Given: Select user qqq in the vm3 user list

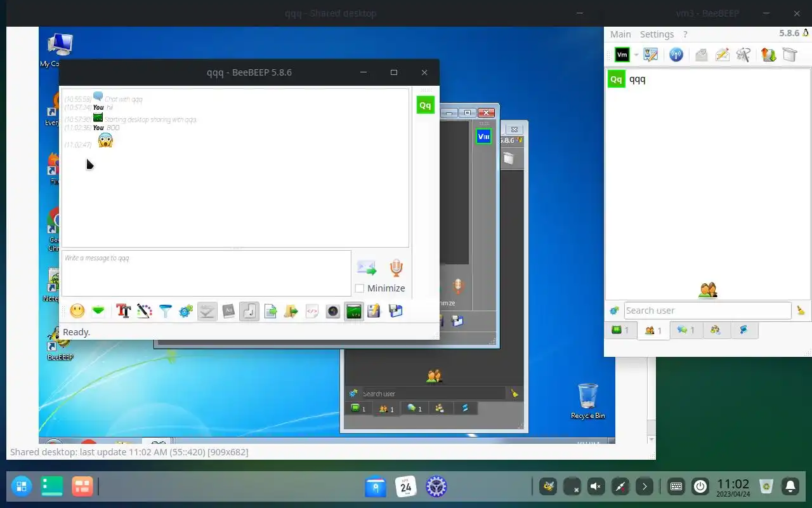Looking at the screenshot, I should (707, 79).
